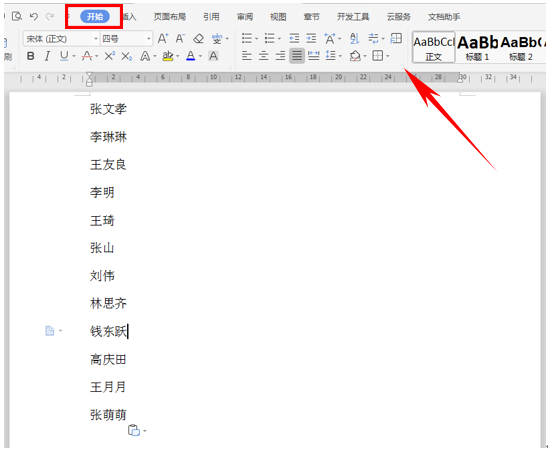This screenshot has height=452, width=548.
Task: Click the Undo arrow icon
Action: click(x=34, y=16)
